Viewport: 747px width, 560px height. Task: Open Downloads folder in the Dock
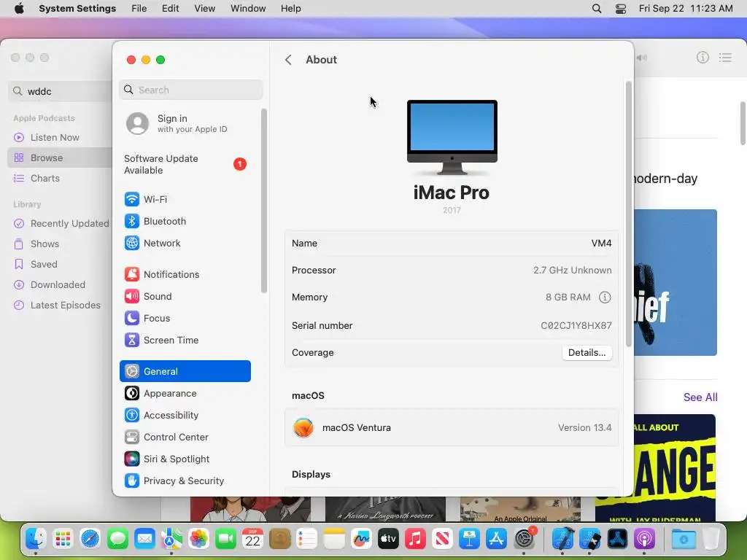click(684, 539)
